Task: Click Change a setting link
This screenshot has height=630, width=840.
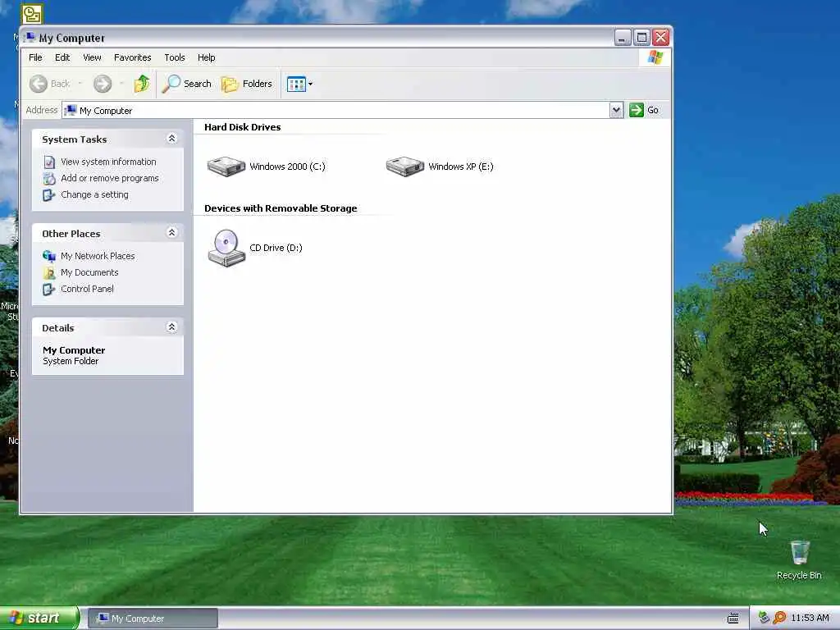Action: [x=94, y=195]
